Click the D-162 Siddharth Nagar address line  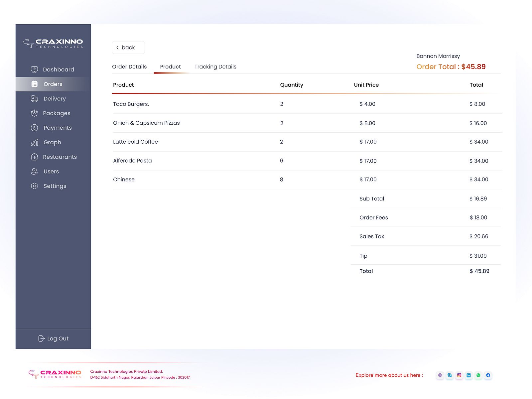point(140,377)
